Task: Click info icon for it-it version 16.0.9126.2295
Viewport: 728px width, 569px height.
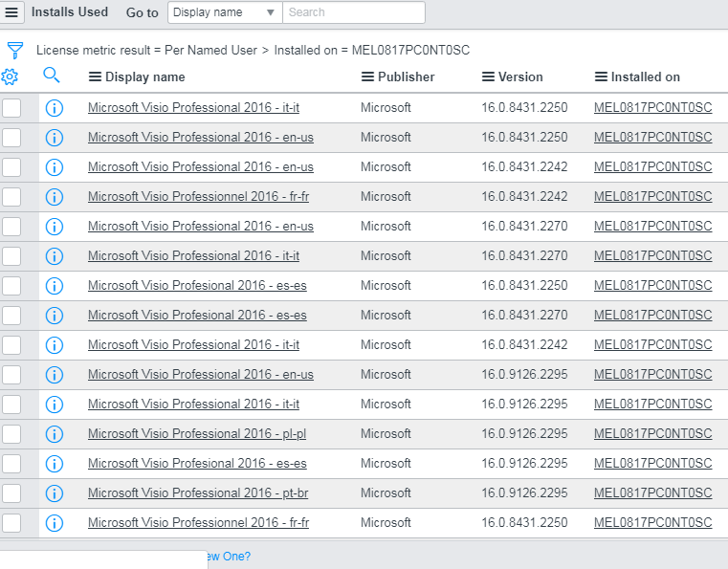Action: point(55,405)
